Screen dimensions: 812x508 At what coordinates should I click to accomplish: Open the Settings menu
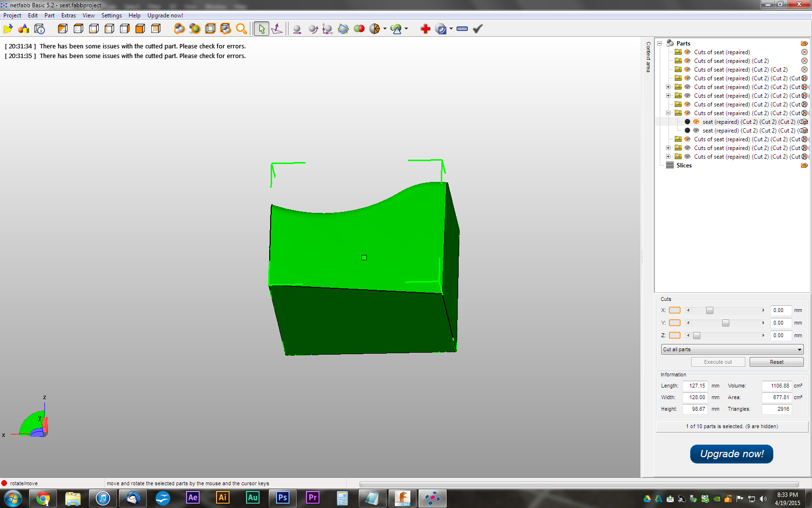(x=111, y=15)
